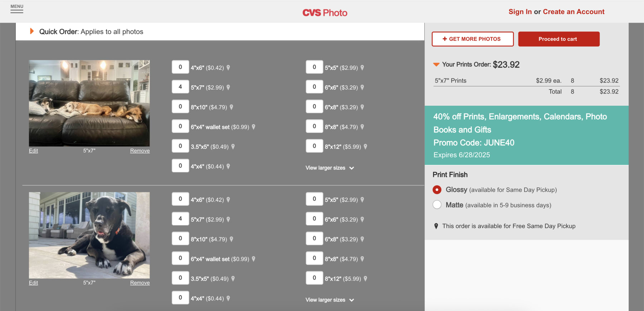
Task: Collapse the Your Prints Order summary
Action: click(x=436, y=64)
